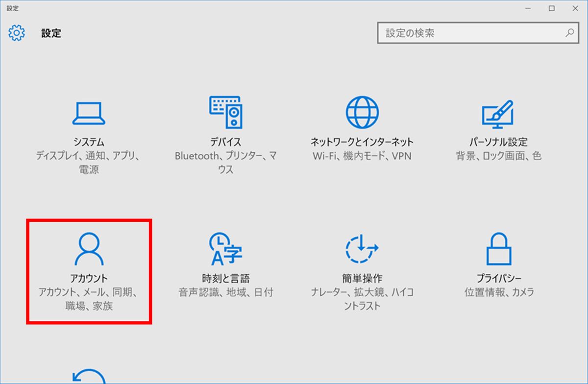Click inside the 設定の検索 search field
The height and width of the screenshot is (384, 588).
pyautogui.click(x=470, y=33)
